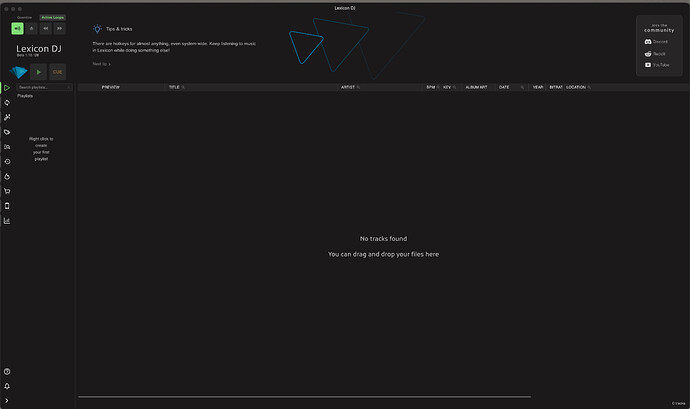The width and height of the screenshot is (690, 409).
Task: Switch to the Active Loops tab
Action: 53,18
